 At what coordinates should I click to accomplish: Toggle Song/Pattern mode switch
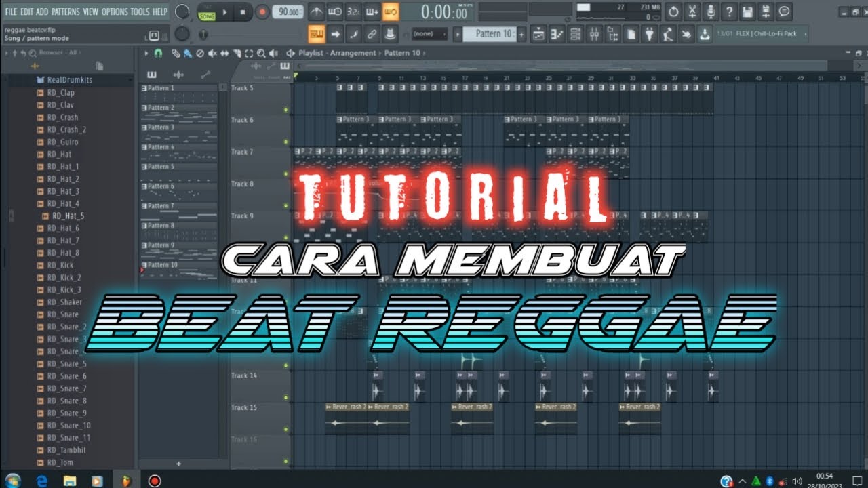pyautogui.click(x=206, y=12)
